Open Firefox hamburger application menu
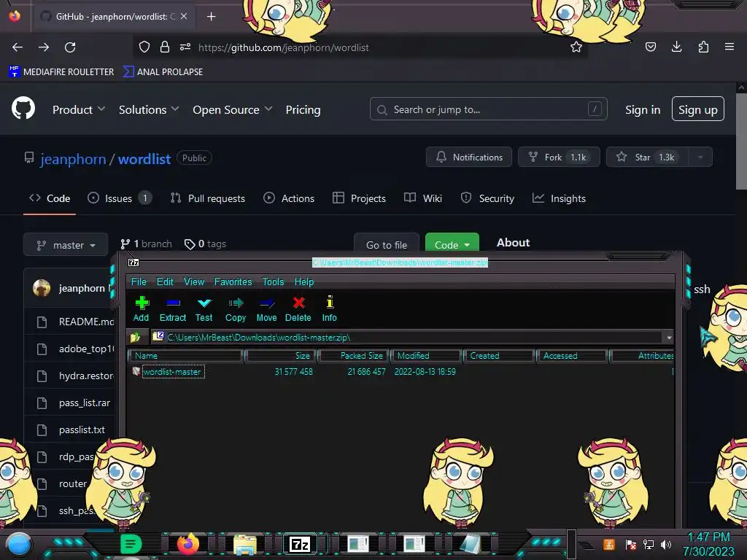The image size is (747, 560). tap(729, 47)
